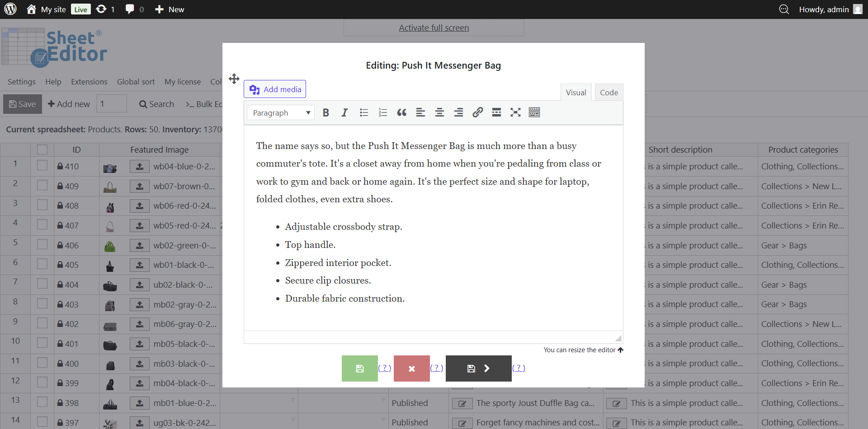The image size is (868, 429).
Task: Insert a numbered list
Action: click(383, 112)
